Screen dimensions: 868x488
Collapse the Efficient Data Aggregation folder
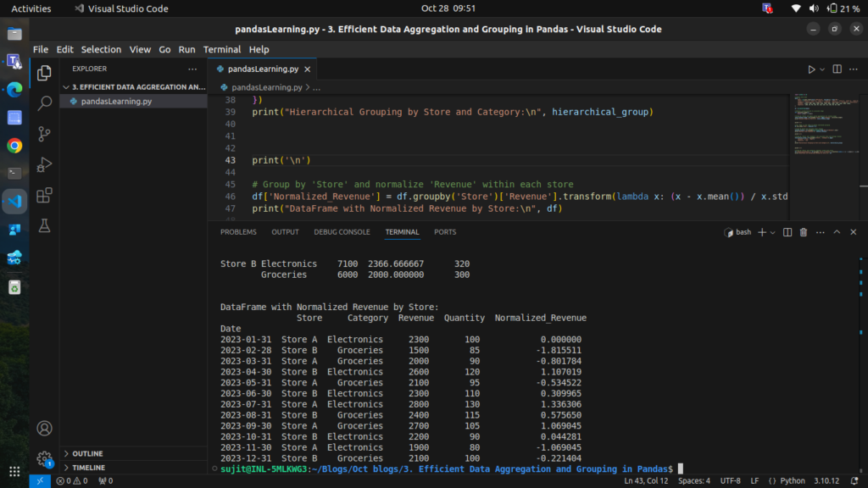(66, 86)
